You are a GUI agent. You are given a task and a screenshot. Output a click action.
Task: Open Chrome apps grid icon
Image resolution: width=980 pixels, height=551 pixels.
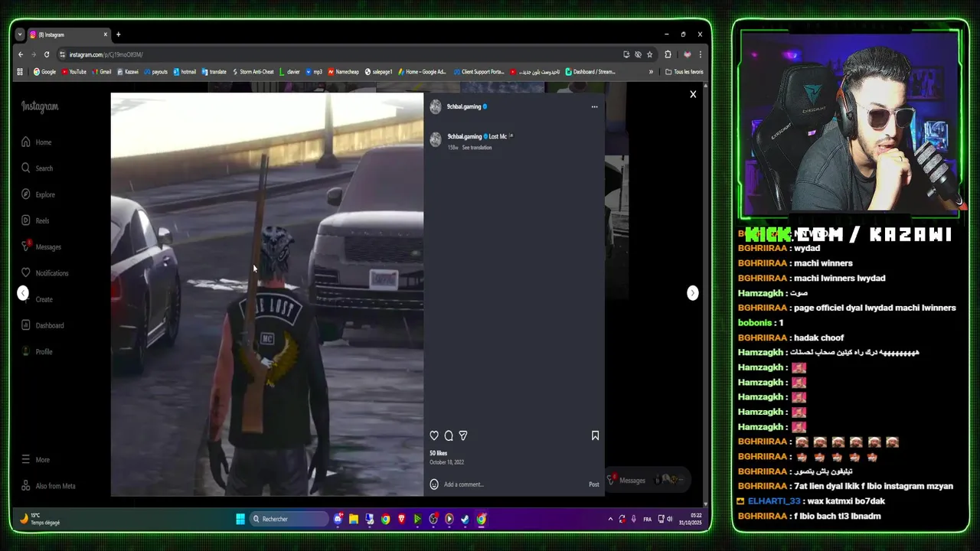20,72
